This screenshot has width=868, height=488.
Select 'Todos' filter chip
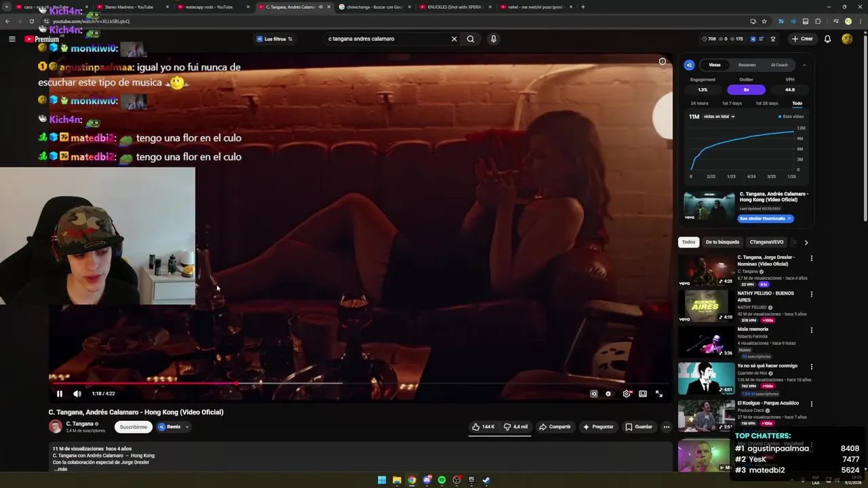[x=688, y=242]
